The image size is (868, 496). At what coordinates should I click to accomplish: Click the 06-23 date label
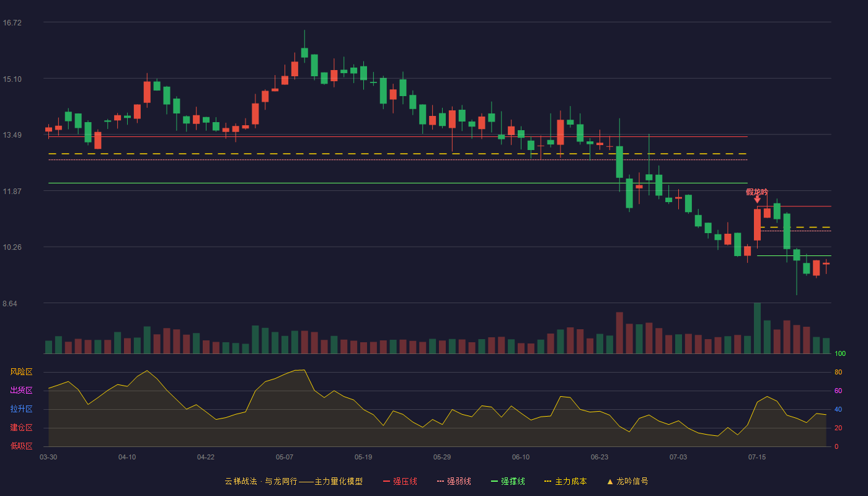pos(600,457)
